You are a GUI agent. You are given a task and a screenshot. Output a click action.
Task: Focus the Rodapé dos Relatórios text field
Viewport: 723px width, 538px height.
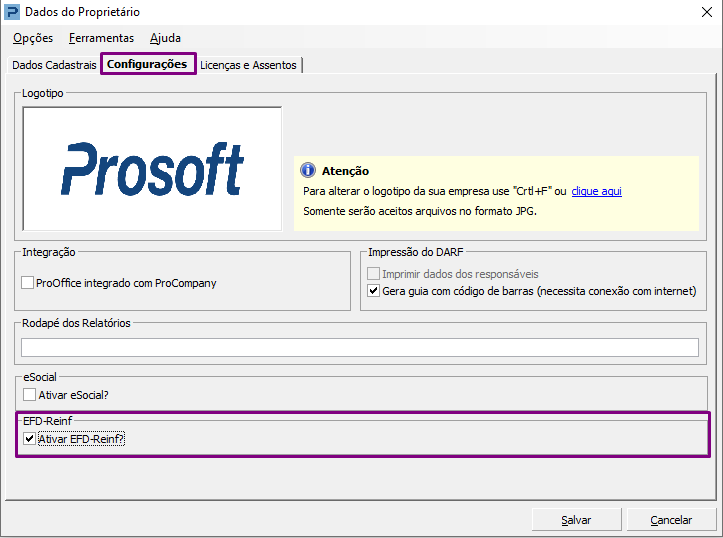(x=360, y=347)
